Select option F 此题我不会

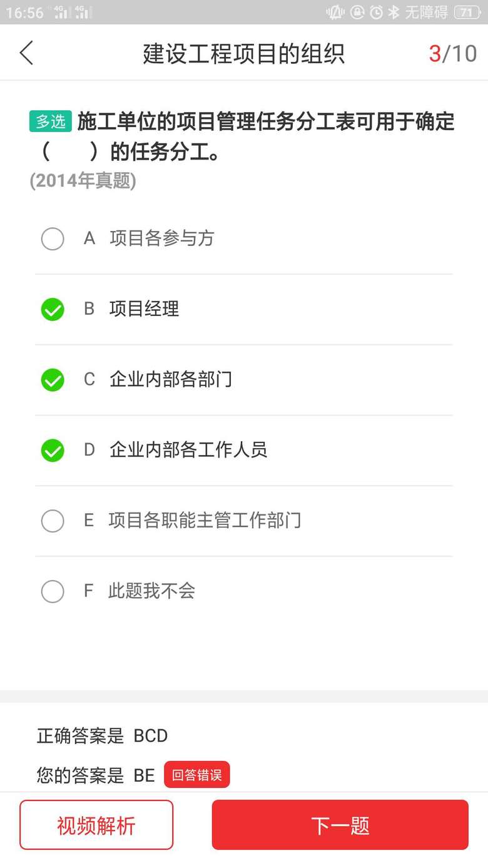pos(53,591)
